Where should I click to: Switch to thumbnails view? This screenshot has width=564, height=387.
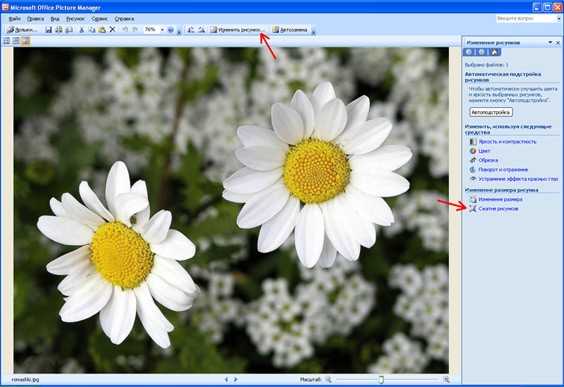point(6,41)
